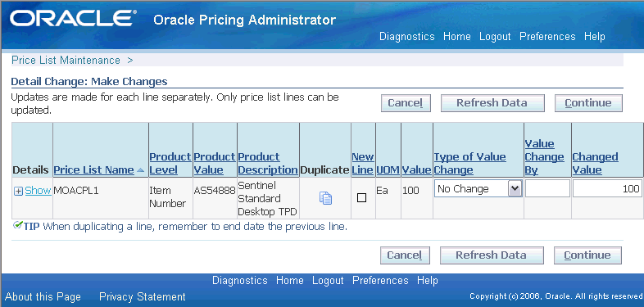This screenshot has height=307, width=644.
Task: Open the Type of Value Change dropdown
Action: (478, 189)
